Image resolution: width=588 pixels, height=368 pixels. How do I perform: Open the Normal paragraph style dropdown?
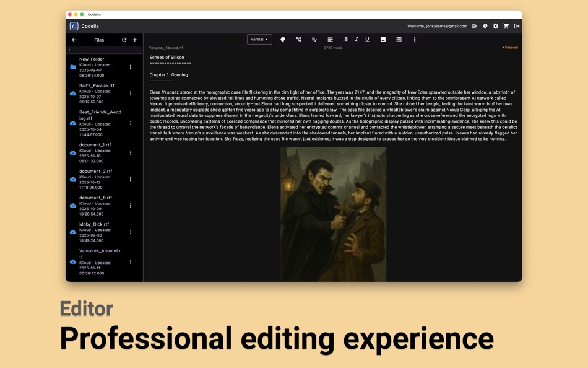tap(259, 38)
